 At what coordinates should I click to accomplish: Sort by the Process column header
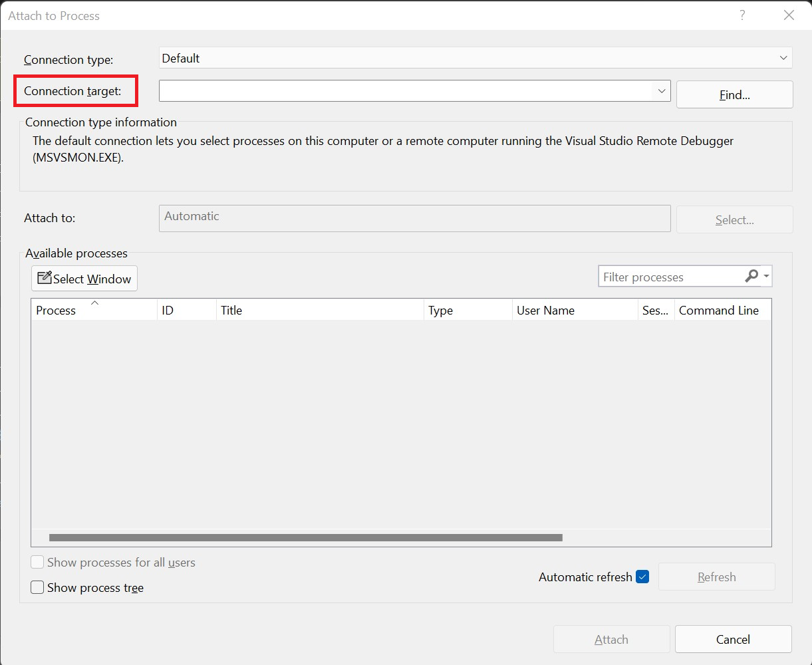pos(94,310)
